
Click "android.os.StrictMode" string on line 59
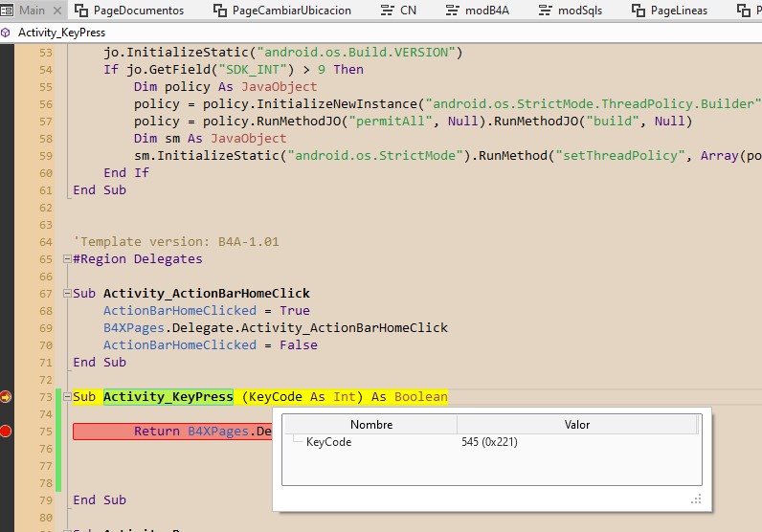375,155
